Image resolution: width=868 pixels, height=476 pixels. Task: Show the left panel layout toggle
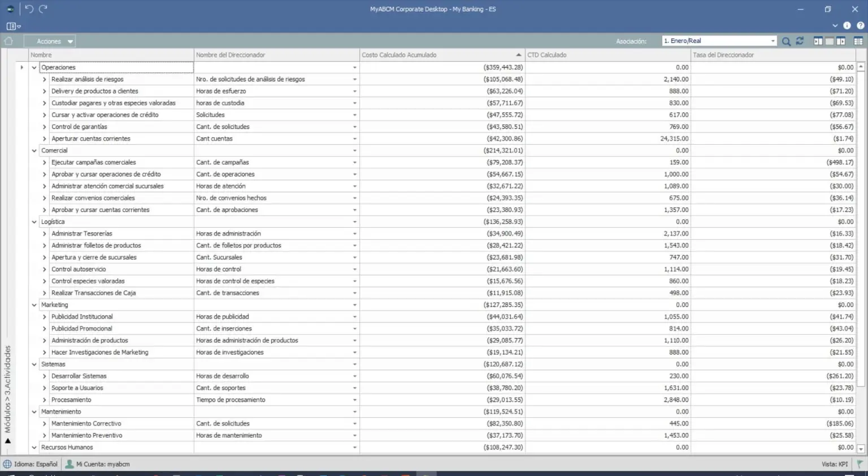tap(818, 41)
